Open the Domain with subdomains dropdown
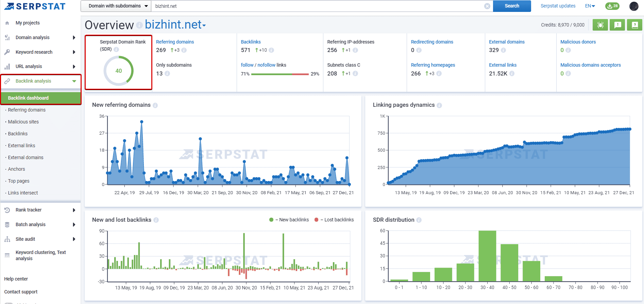The image size is (644, 304). point(116,6)
